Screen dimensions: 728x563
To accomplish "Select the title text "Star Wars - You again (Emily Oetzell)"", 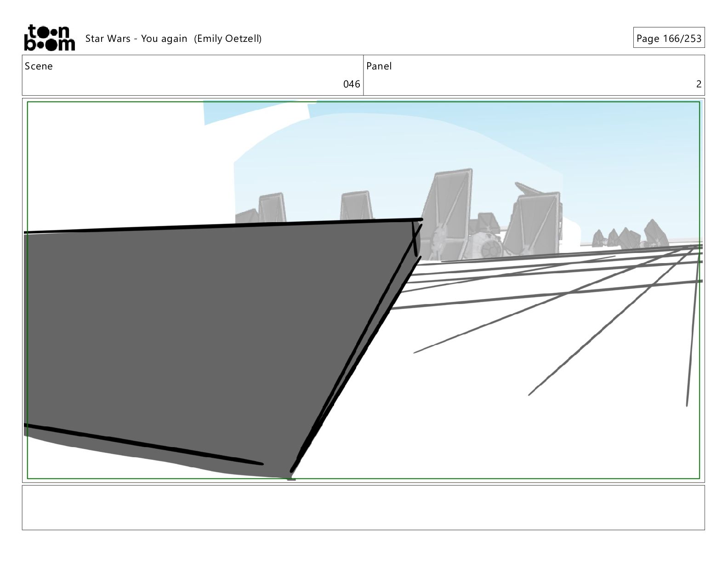I will point(173,39).
